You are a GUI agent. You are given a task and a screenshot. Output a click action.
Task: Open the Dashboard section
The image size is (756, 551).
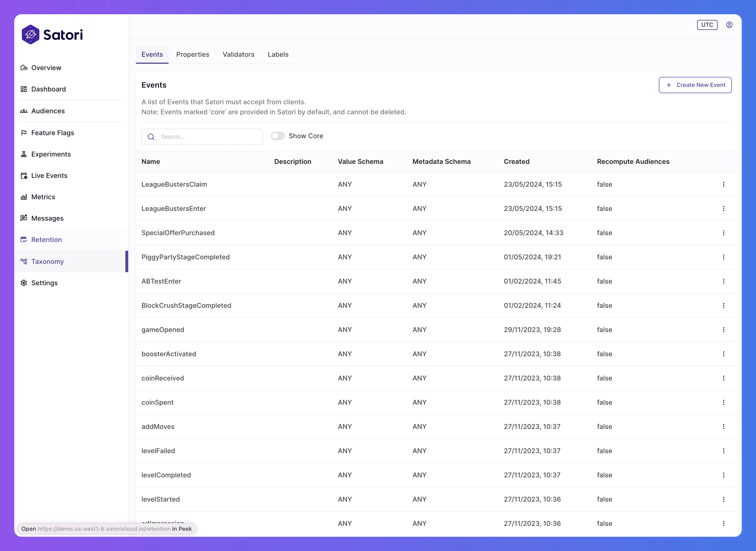48,89
